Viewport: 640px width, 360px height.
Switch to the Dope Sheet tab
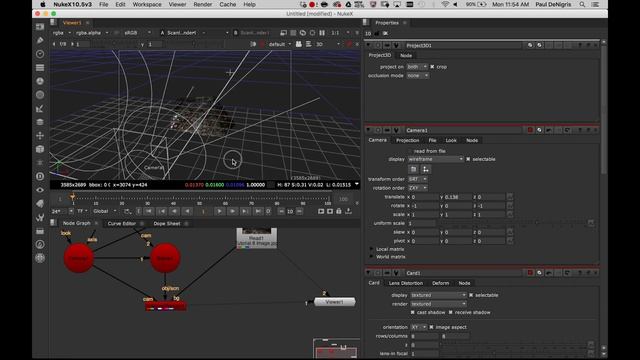[x=167, y=223]
